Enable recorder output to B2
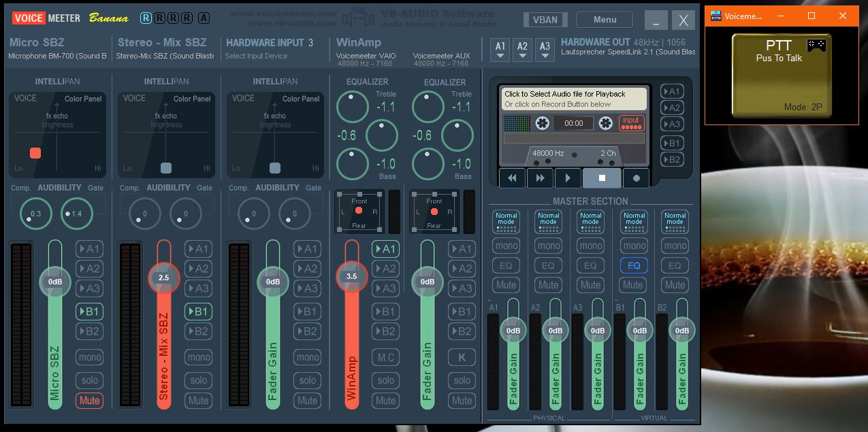 pyautogui.click(x=672, y=159)
